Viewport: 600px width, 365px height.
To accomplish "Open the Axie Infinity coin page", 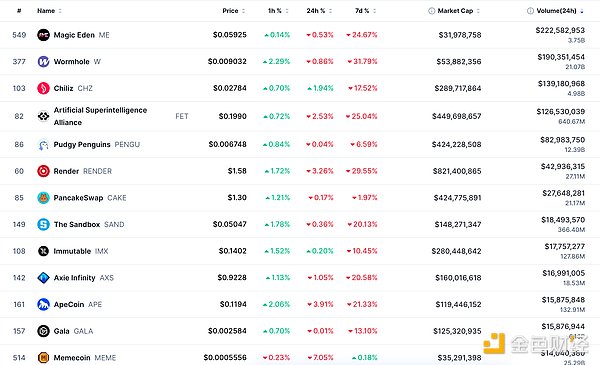I will (74, 278).
